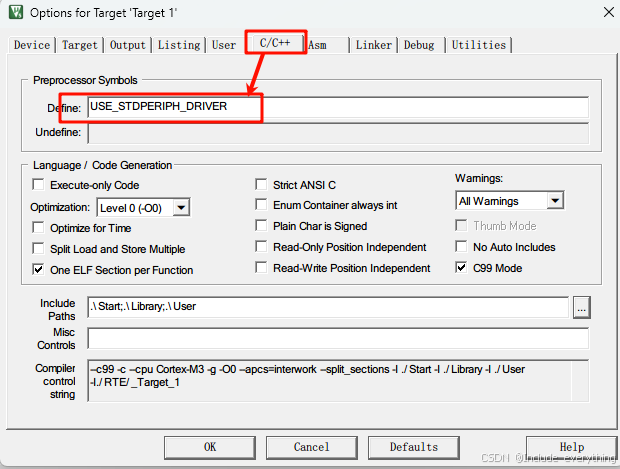Screen dimensions: 620x469
Task: Open the Linker tab
Action: click(374, 45)
